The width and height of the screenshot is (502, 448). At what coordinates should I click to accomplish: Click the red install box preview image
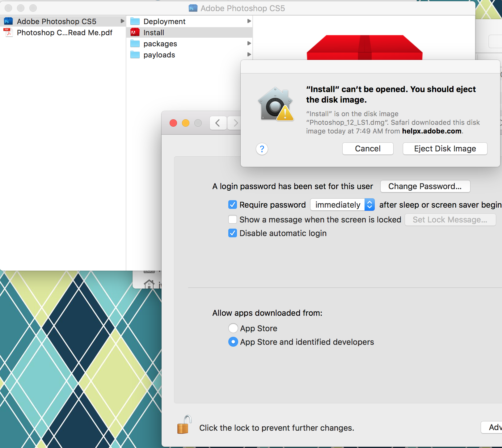(365, 47)
